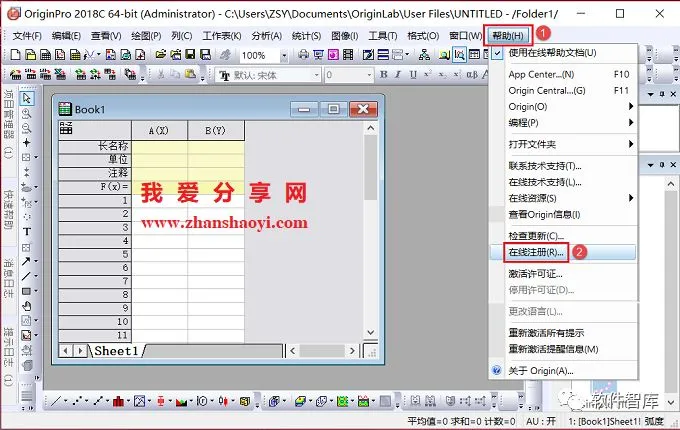Choose 查看Origin信息(I) menu entry
Viewport: 680px width, 430px height.
[x=563, y=214]
